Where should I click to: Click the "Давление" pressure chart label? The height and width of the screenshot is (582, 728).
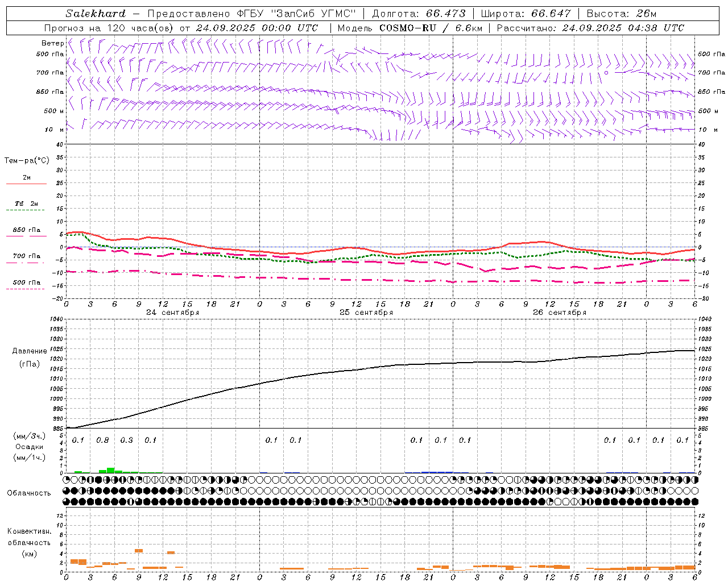[x=30, y=351]
